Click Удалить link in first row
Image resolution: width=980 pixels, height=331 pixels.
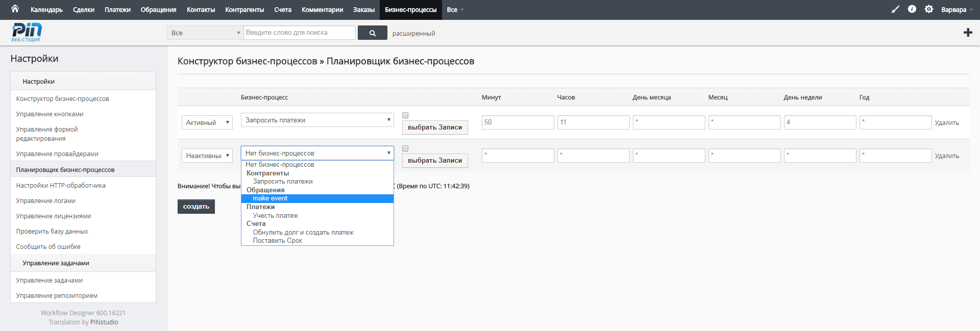pos(946,123)
